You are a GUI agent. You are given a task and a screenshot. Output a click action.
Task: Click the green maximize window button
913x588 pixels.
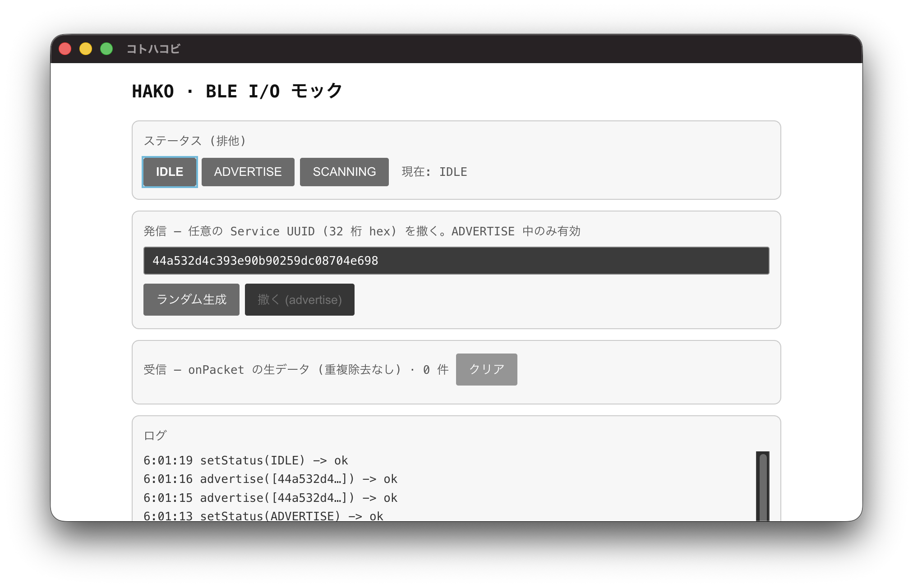pos(106,49)
